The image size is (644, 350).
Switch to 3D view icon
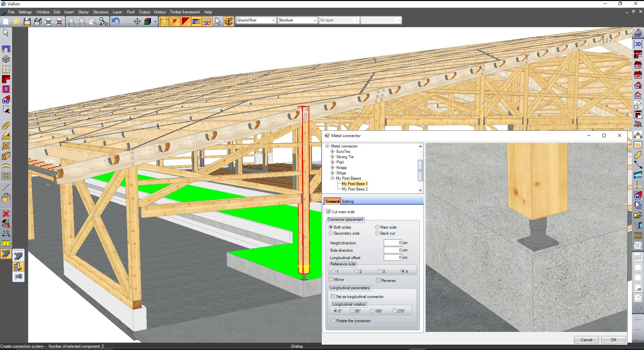pyautogui.click(x=638, y=44)
